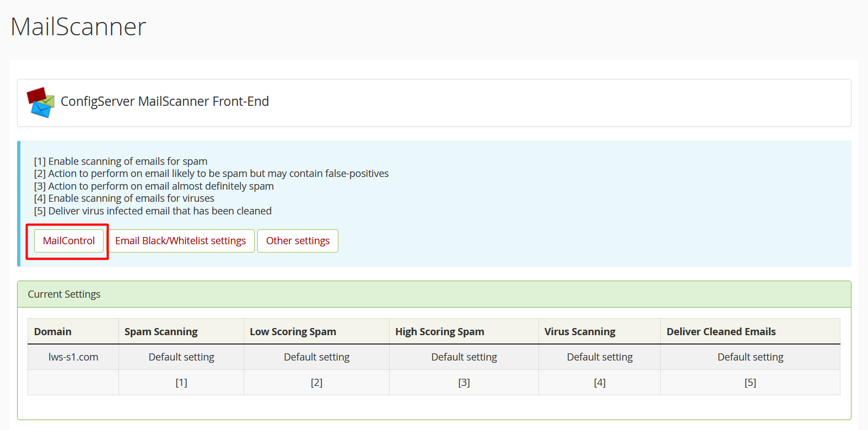Click Default setting under Spam Scanning

[x=181, y=357]
